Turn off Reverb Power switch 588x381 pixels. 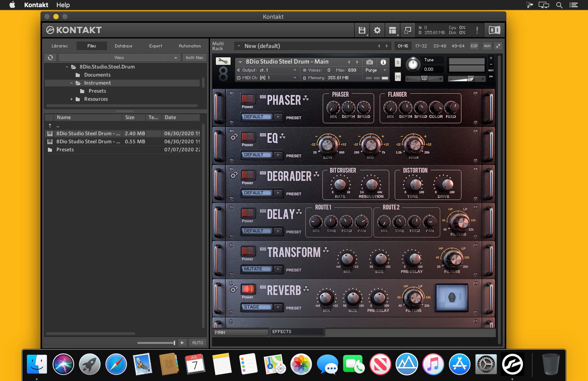248,289
